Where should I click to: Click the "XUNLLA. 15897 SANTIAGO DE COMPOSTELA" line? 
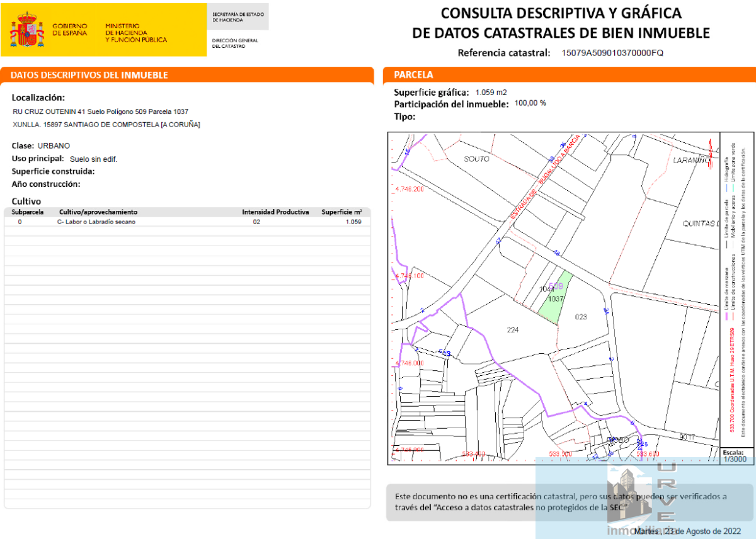[106, 125]
